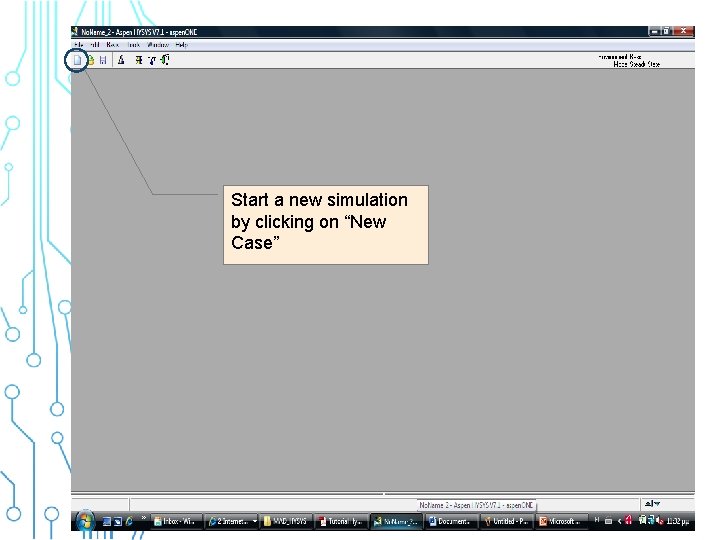Click the Switch Windows quick launch icon
Image resolution: width=720 pixels, height=540 pixels.
pyautogui.click(x=118, y=522)
